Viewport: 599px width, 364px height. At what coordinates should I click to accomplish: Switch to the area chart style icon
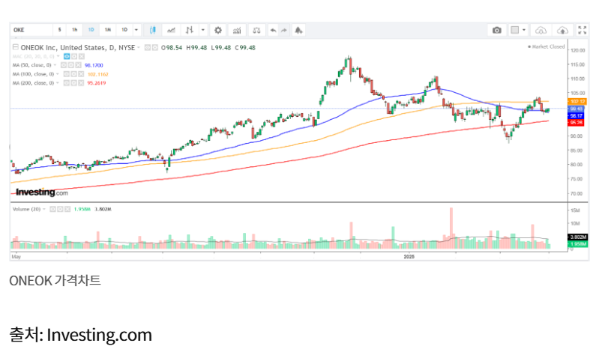coord(171,30)
